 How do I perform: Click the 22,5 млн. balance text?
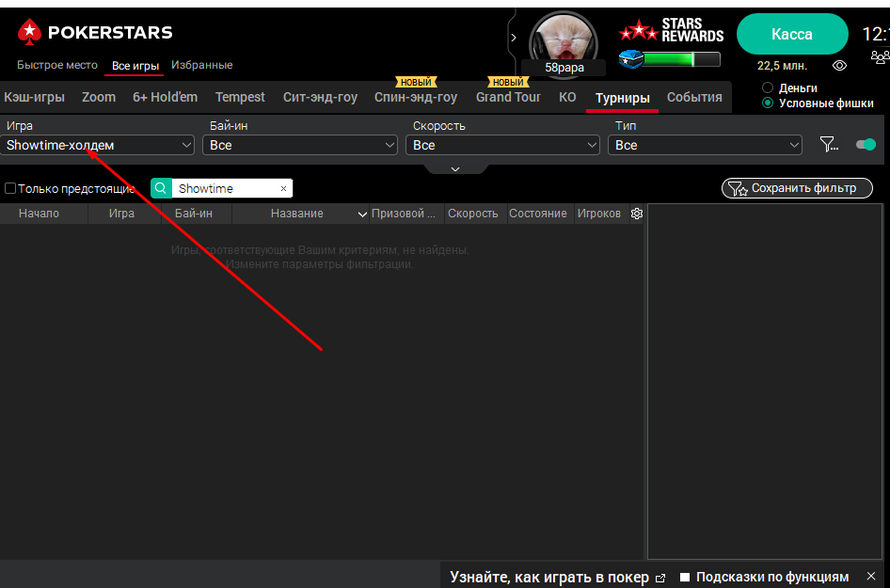pos(782,66)
